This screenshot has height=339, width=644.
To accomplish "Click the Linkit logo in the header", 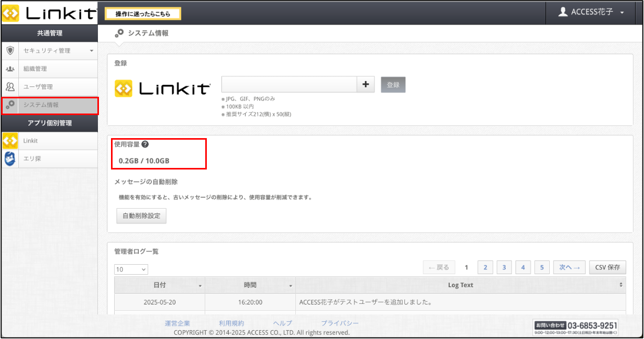I will [50, 13].
